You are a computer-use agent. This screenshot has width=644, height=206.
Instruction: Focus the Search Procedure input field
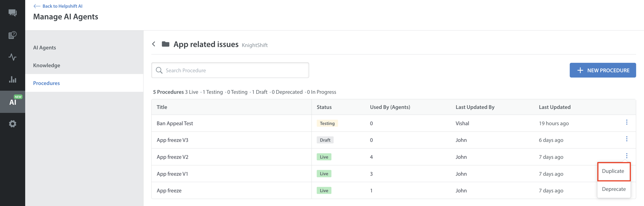coord(235,70)
